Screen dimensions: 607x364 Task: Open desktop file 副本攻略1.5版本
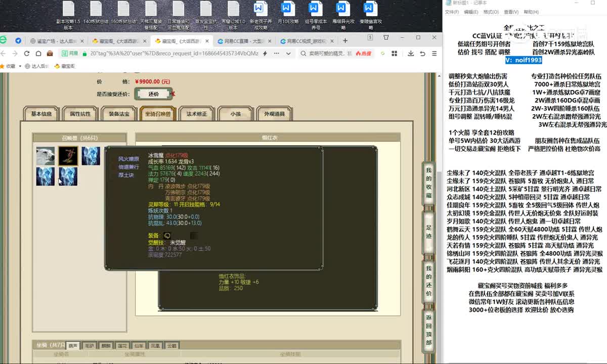(68, 15)
